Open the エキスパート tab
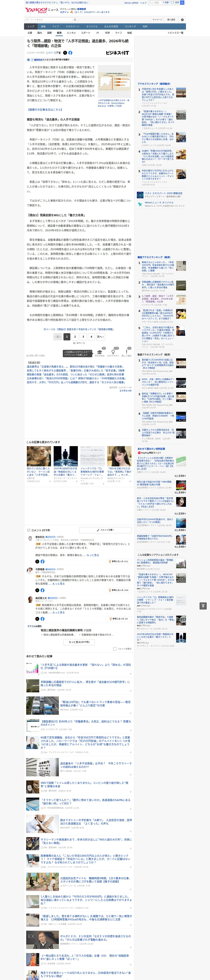 pos(72,27)
